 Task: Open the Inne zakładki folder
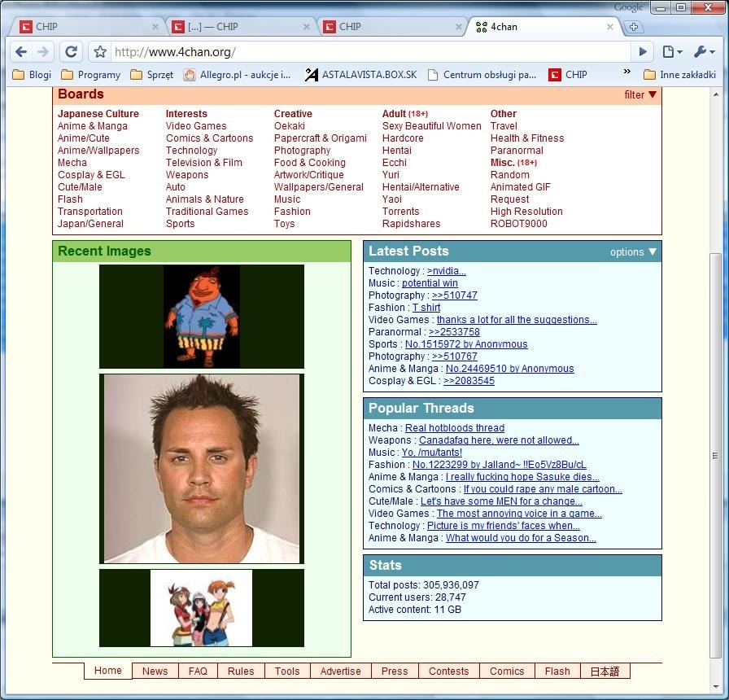(679, 75)
